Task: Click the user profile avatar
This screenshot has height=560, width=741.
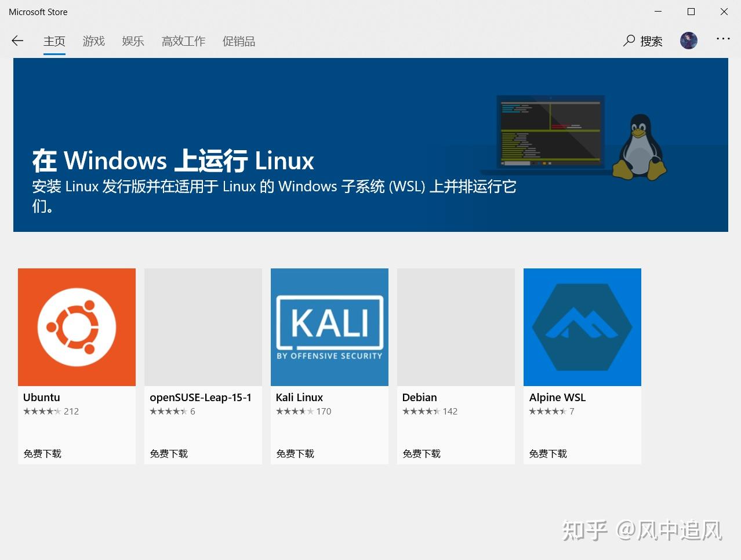Action: [x=688, y=41]
